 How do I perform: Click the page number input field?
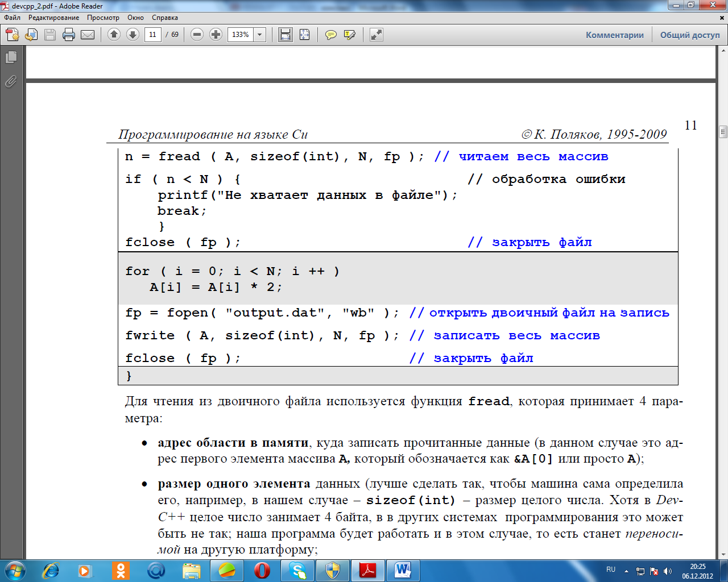(152, 35)
